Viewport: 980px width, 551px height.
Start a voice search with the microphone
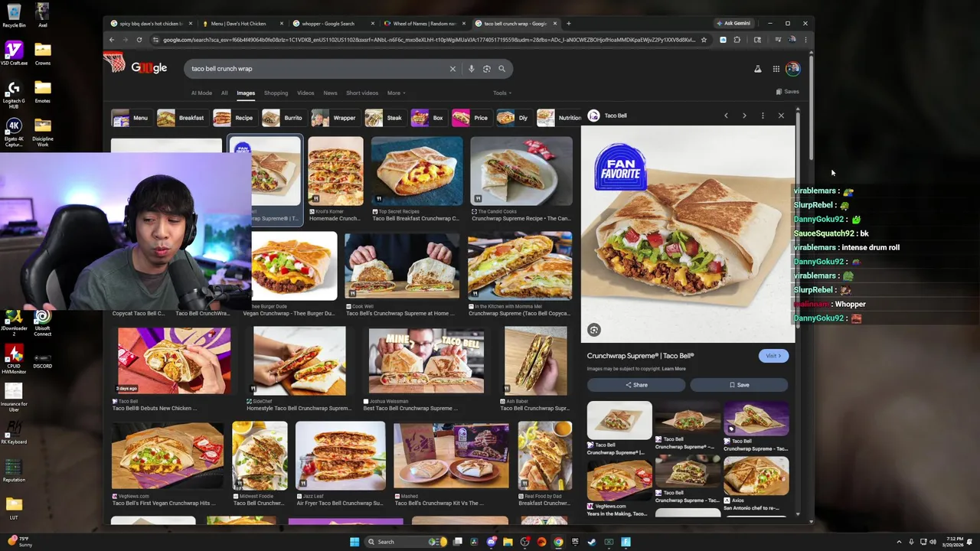tap(471, 69)
